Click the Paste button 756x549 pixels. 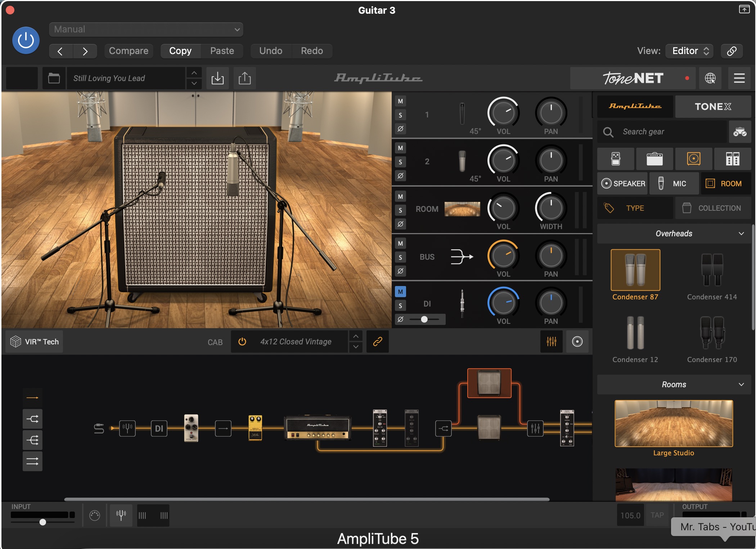click(x=222, y=51)
